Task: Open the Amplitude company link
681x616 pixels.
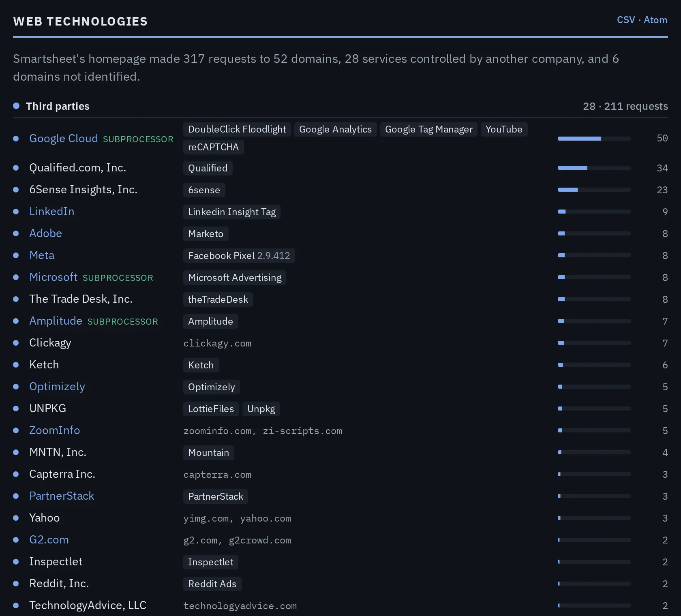Action: click(56, 321)
